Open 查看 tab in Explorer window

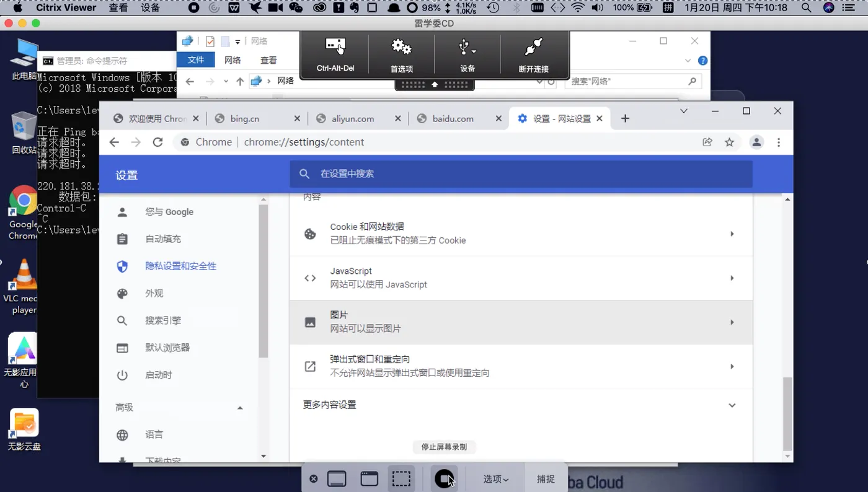pos(268,60)
